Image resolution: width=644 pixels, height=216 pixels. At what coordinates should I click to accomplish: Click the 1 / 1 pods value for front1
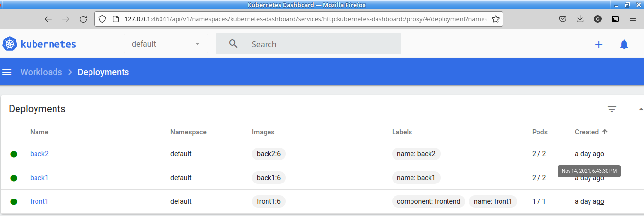(538, 201)
